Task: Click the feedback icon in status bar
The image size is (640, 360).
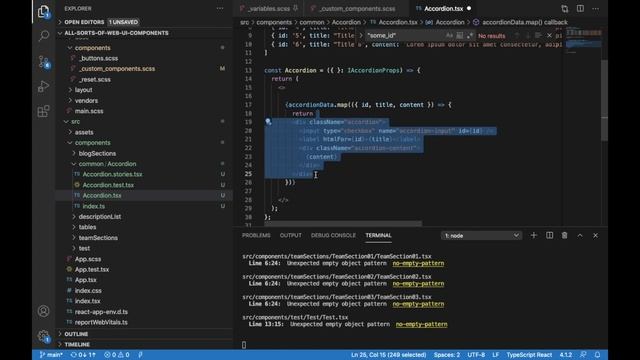Action: click(583, 355)
